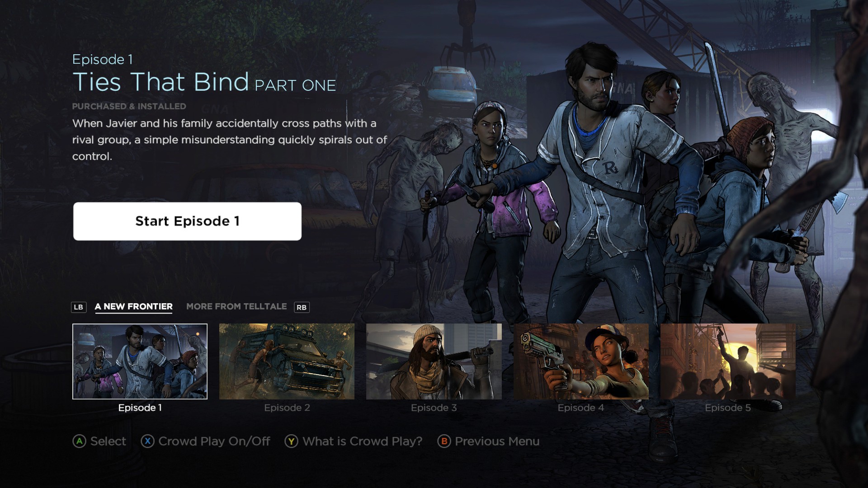Toggle Crowd Play On/Off
The height and width of the screenshot is (488, 868).
(x=214, y=441)
